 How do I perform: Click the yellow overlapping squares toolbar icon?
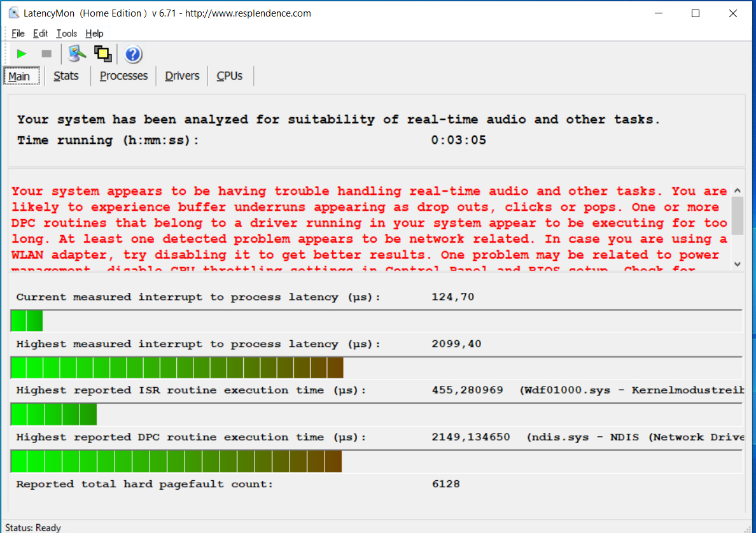[x=102, y=53]
